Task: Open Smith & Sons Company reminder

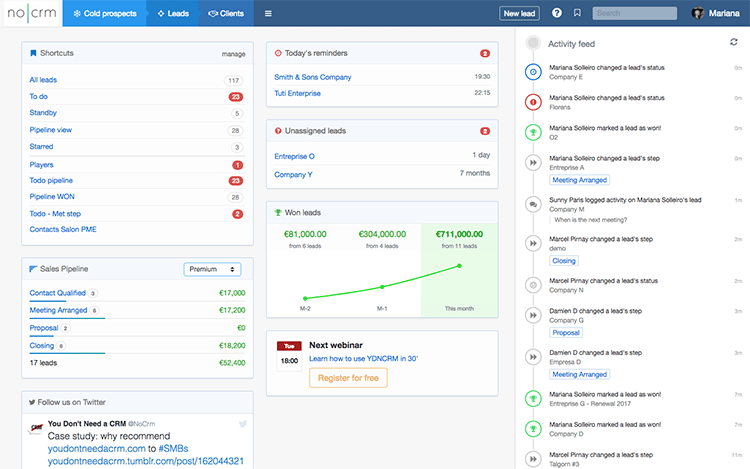Action: 314,76
